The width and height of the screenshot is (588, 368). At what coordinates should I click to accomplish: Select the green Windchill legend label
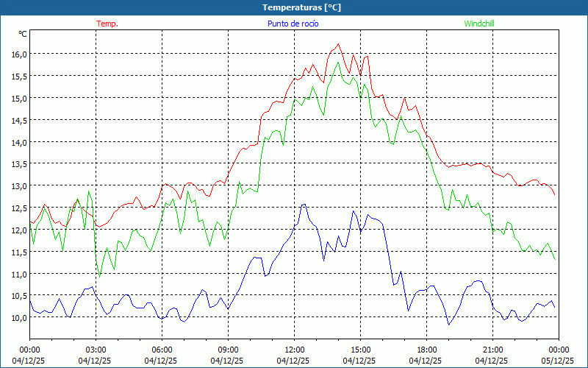(479, 24)
